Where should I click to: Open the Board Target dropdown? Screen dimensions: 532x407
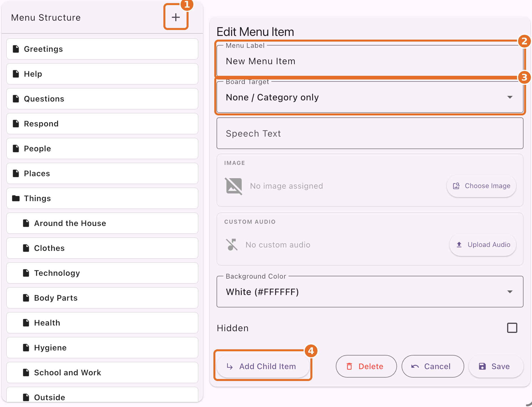[x=370, y=97]
